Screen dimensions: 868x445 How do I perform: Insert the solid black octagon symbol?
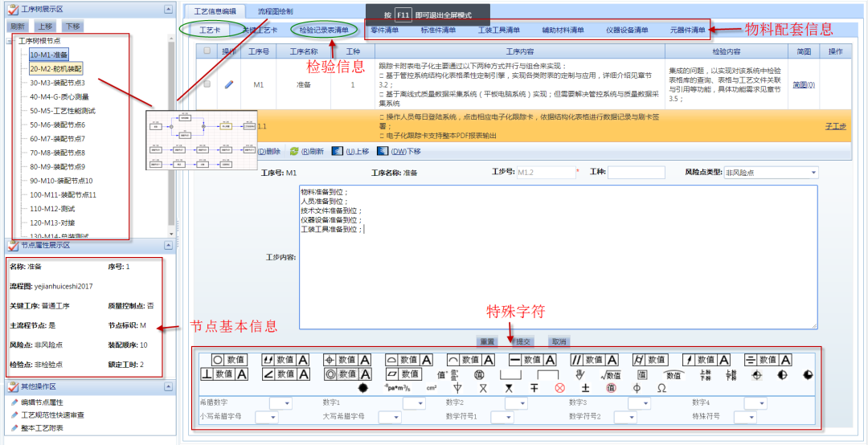click(x=362, y=388)
